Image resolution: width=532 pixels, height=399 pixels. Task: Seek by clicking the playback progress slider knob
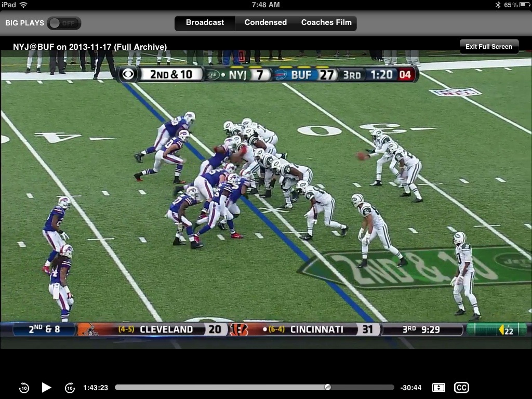point(327,387)
